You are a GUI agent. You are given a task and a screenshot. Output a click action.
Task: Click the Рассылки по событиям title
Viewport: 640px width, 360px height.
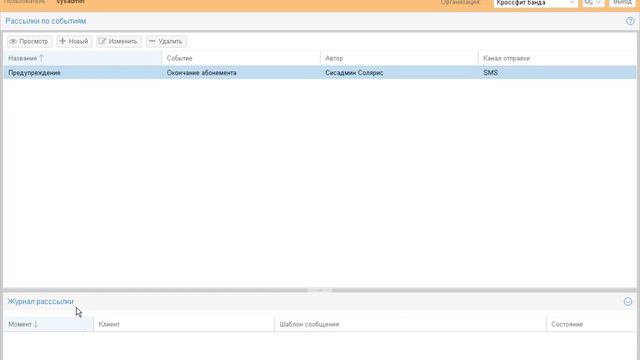coord(45,21)
